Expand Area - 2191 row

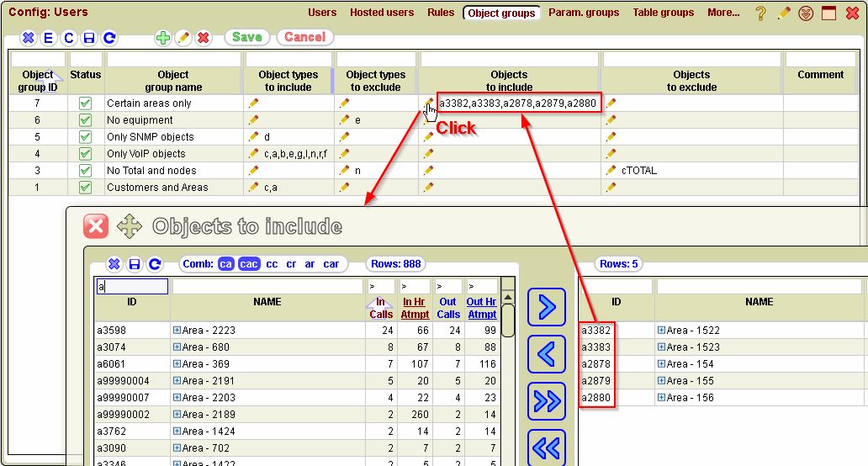pos(177,380)
